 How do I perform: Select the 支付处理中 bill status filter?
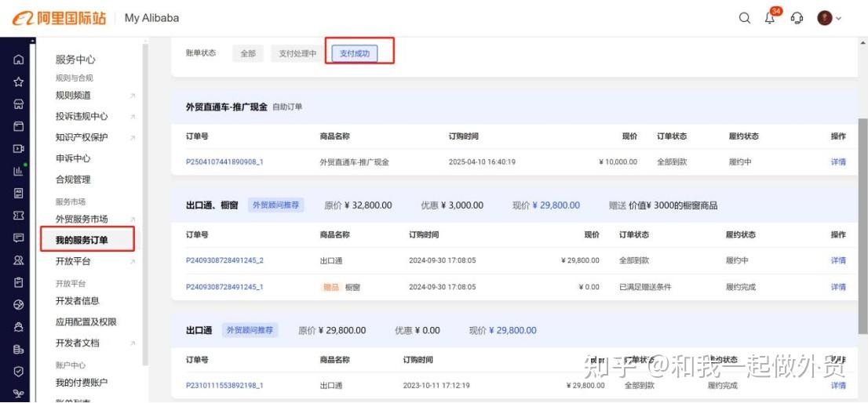tap(297, 53)
